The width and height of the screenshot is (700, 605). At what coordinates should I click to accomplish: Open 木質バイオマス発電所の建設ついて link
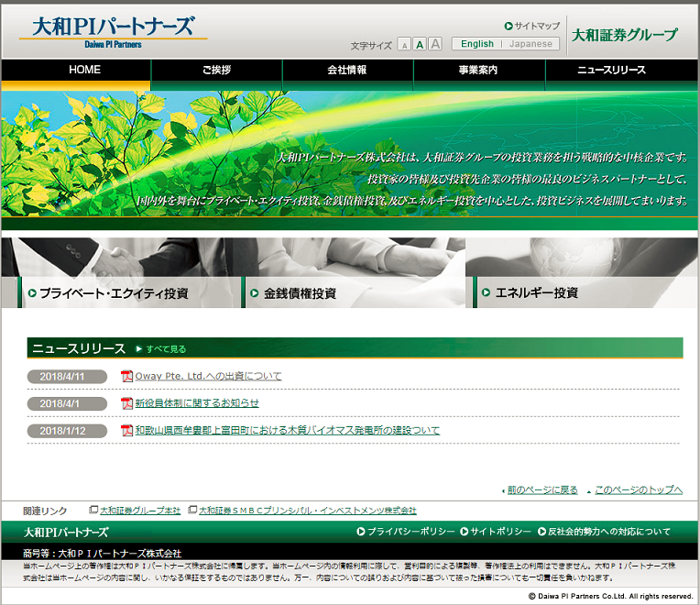pos(288,431)
